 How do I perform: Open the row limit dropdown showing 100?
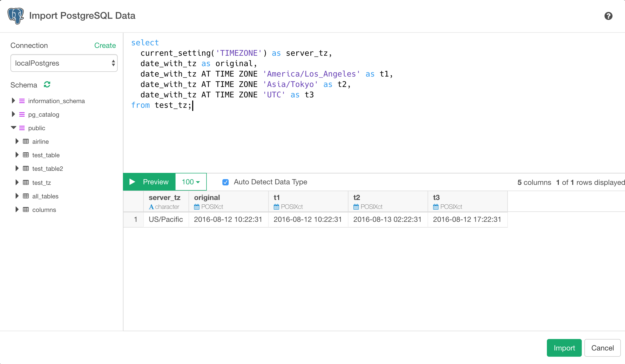point(191,182)
